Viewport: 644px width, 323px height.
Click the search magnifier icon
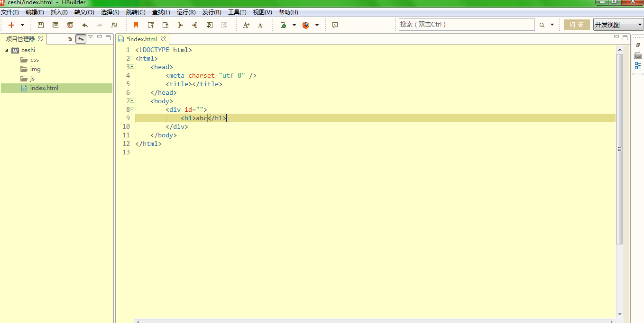pyautogui.click(x=542, y=25)
